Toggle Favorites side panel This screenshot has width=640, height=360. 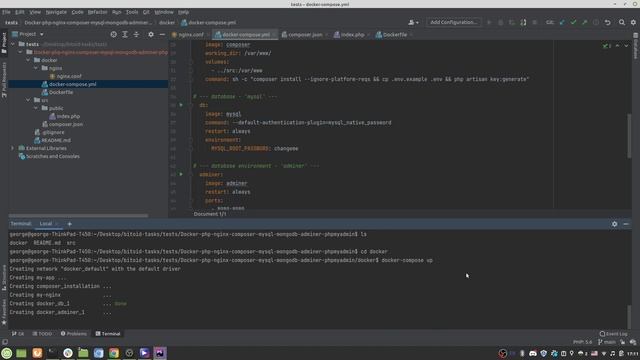coord(4,312)
